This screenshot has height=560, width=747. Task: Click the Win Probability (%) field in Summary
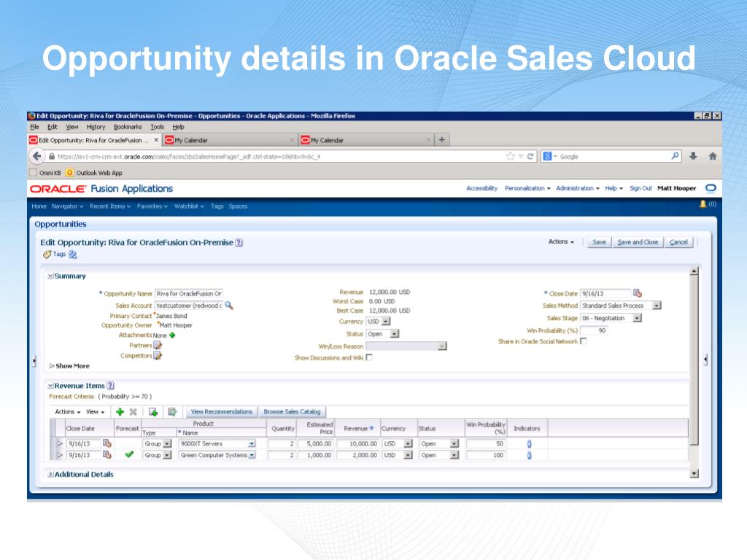pos(594,330)
